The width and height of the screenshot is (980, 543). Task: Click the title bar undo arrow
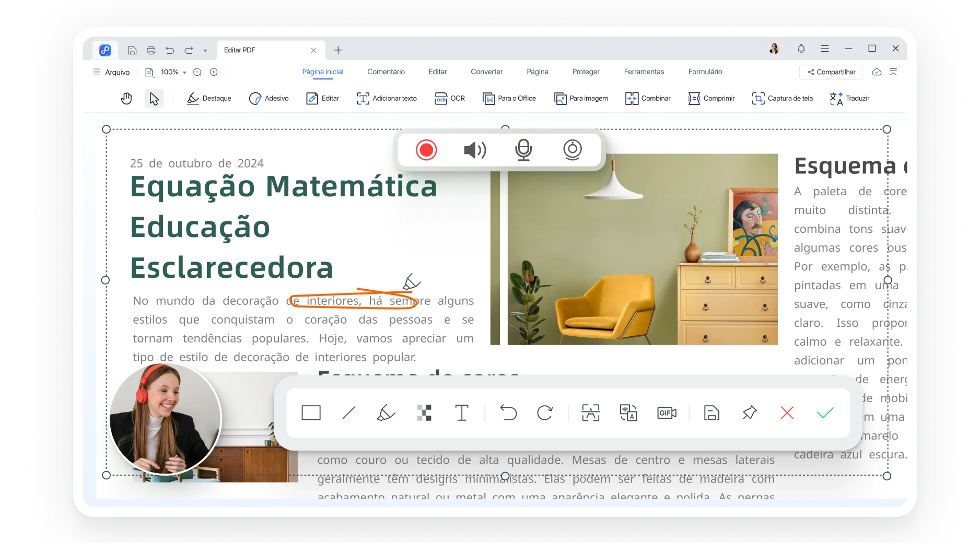pos(170,50)
